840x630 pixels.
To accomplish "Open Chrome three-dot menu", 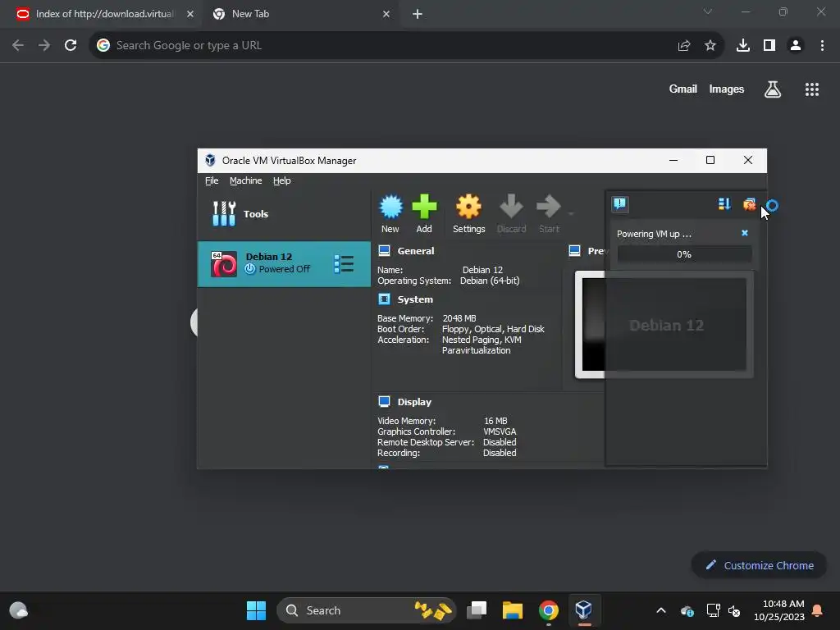I will point(822,46).
